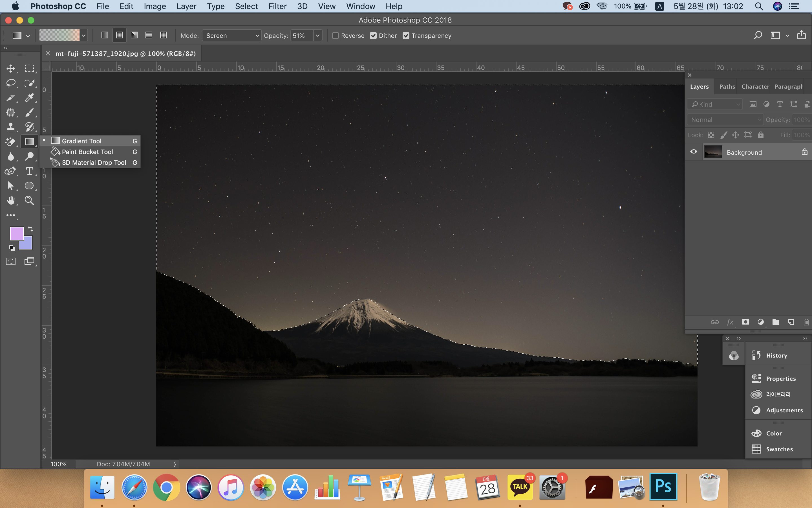Select the Clone Stamp tool

point(11,127)
